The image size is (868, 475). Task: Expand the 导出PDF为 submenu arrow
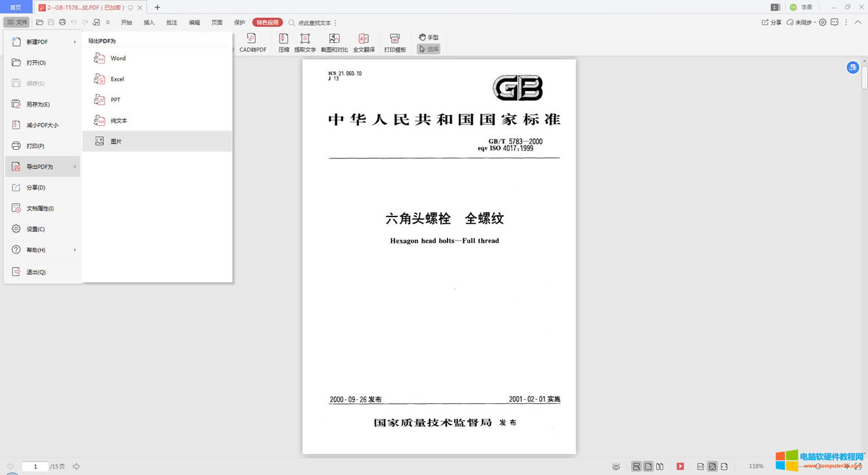74,166
